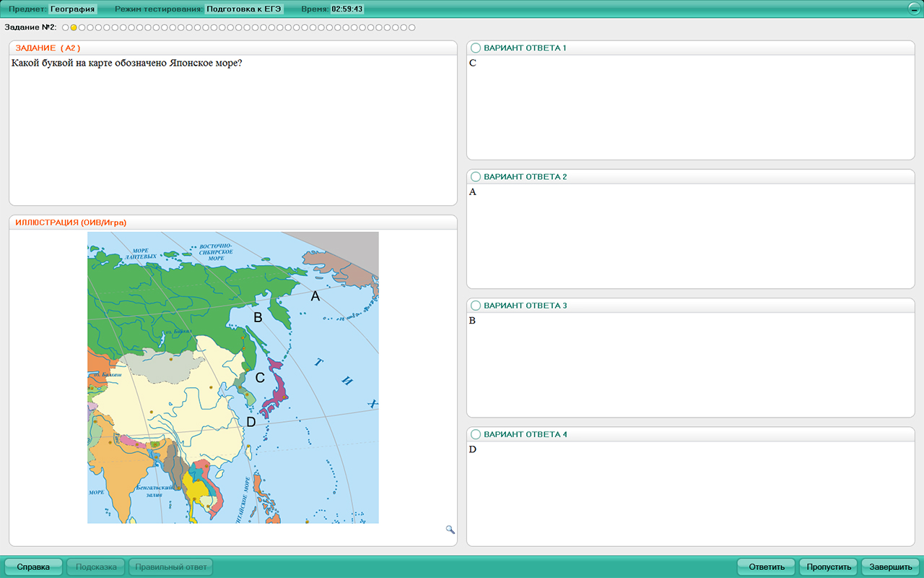Viewport: 924px width, 578px height.
Task: Skip the question with Пропустить
Action: (828, 567)
